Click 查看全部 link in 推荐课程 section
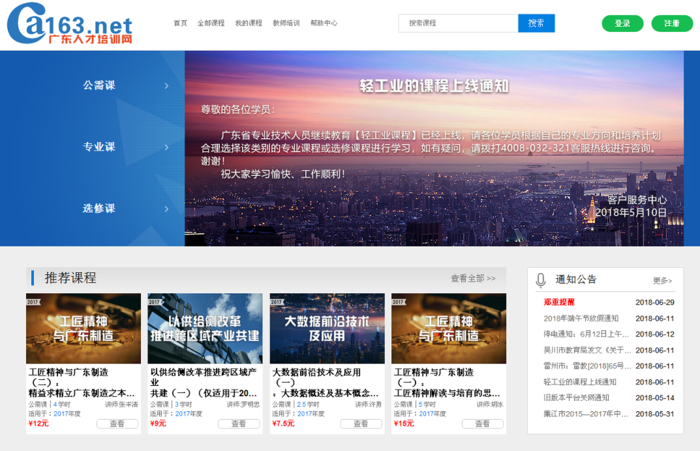Image resolution: width=700 pixels, height=451 pixels. point(472,278)
